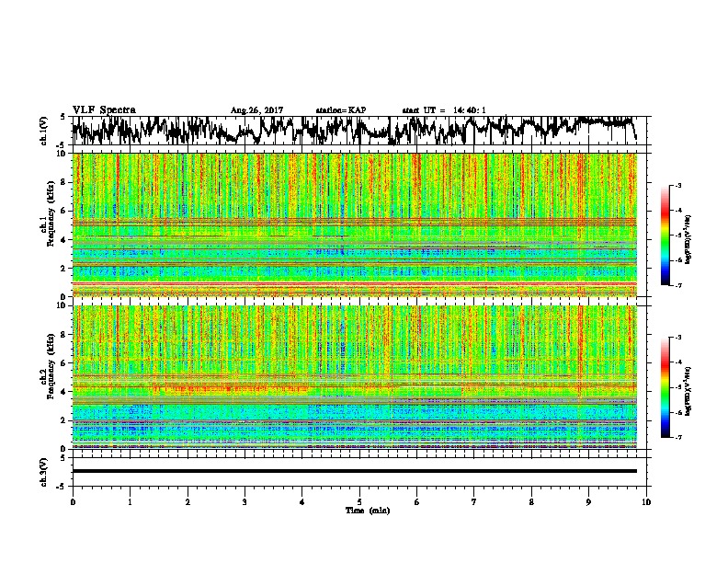Click ch.1 frequency axis tick "0"
The image size is (728, 563).
[64, 297]
